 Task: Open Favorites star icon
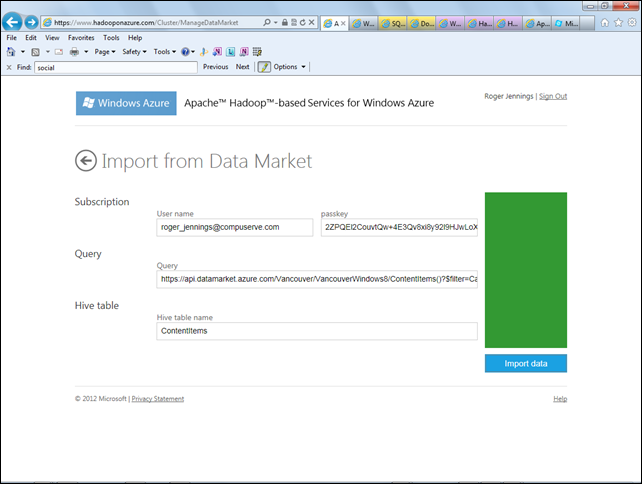(x=618, y=23)
